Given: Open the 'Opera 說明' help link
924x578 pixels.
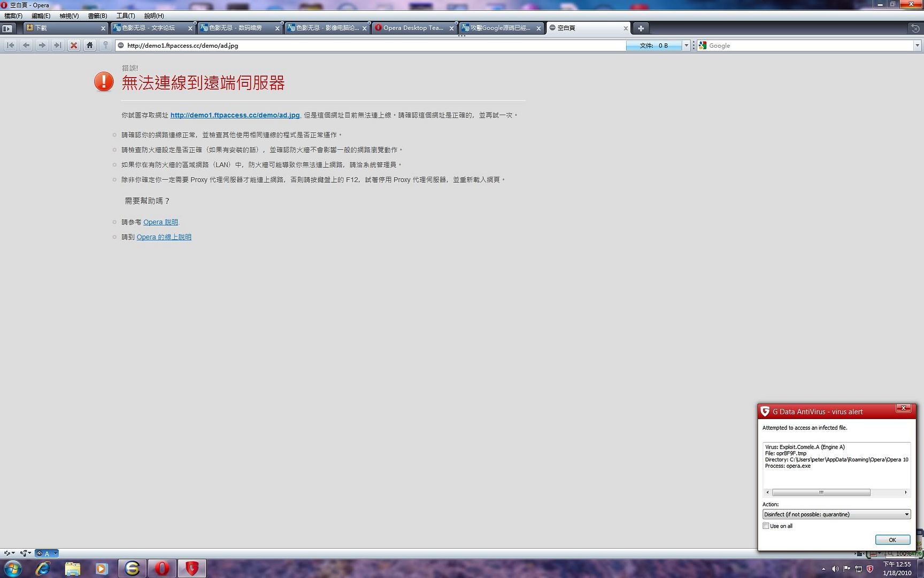Looking at the screenshot, I should (x=160, y=222).
